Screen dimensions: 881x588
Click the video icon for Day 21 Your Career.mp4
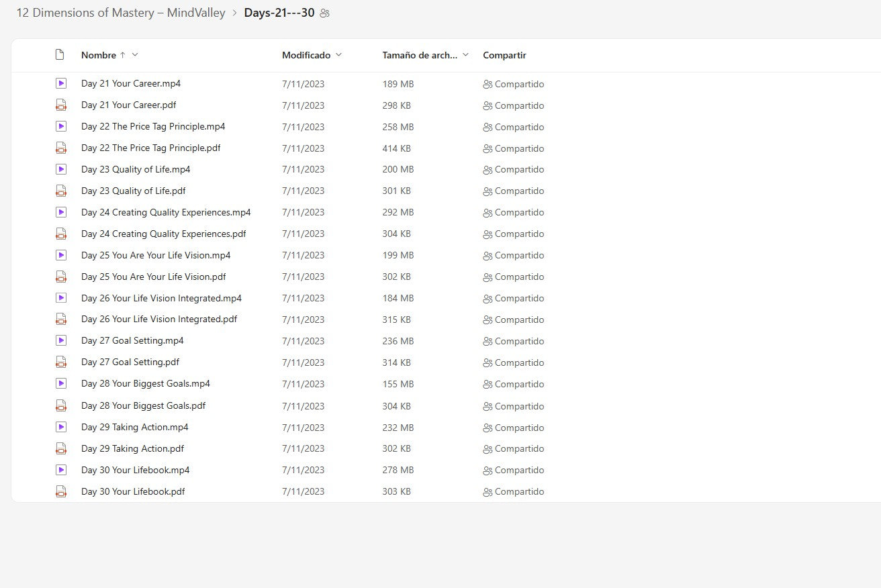[x=61, y=84]
